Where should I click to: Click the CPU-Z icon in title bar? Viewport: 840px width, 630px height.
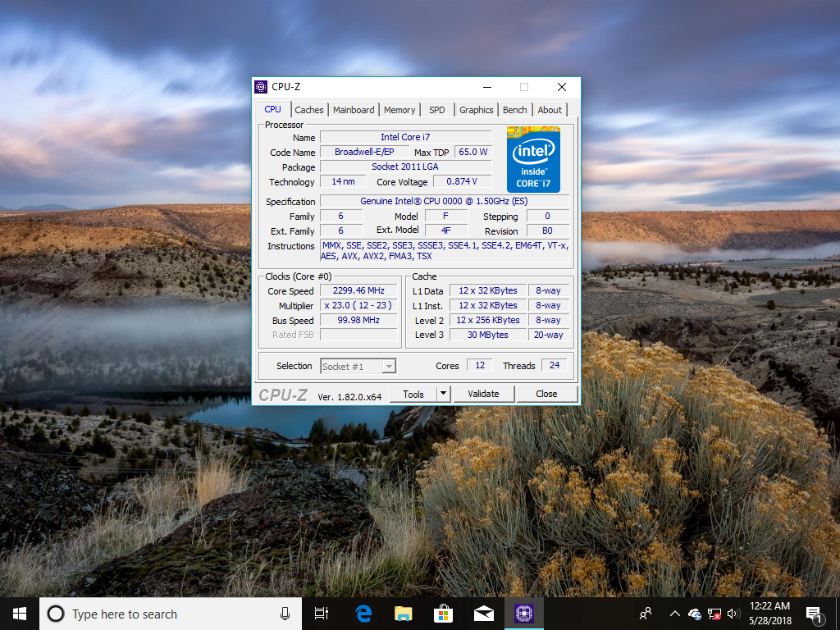point(261,87)
